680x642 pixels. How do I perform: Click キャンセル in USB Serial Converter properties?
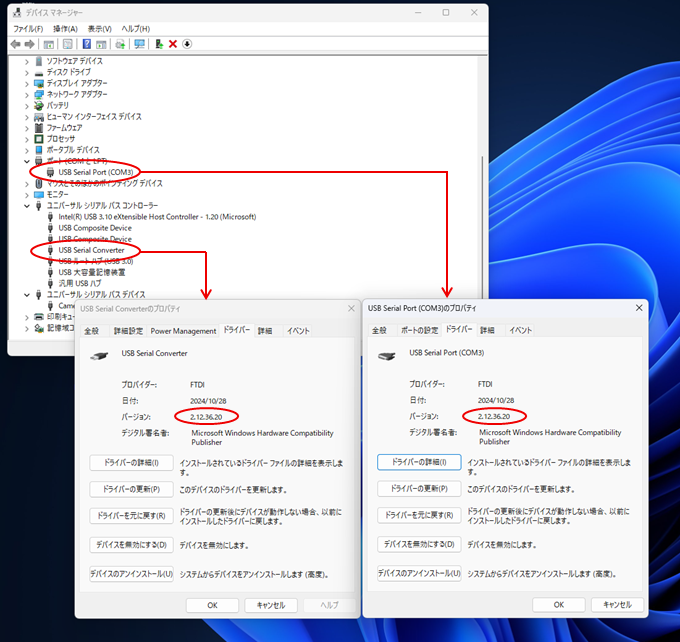271,605
